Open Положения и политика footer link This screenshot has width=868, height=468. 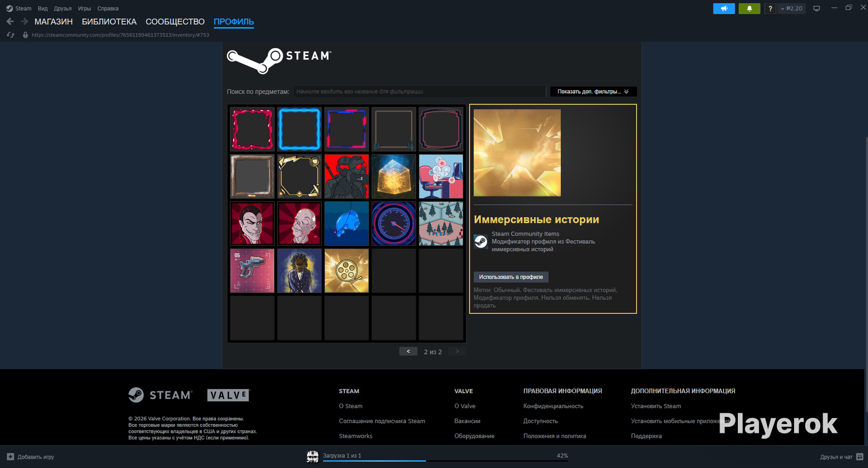coord(555,436)
